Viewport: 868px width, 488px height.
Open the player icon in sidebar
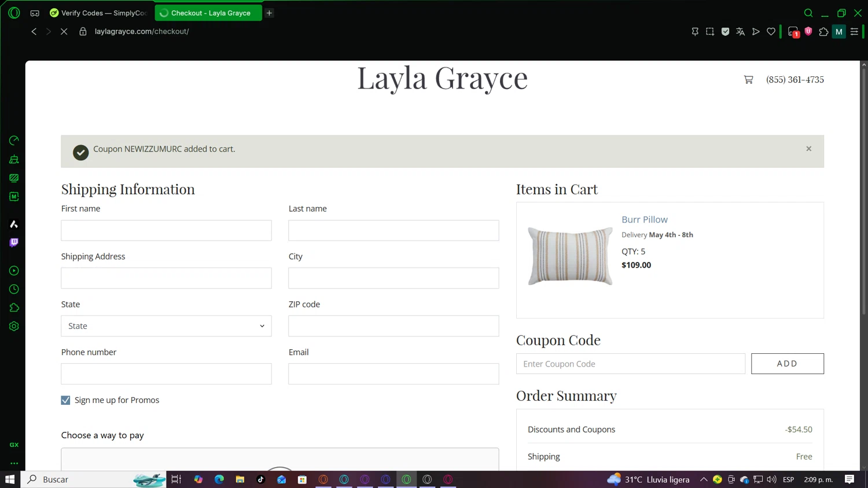click(x=14, y=271)
